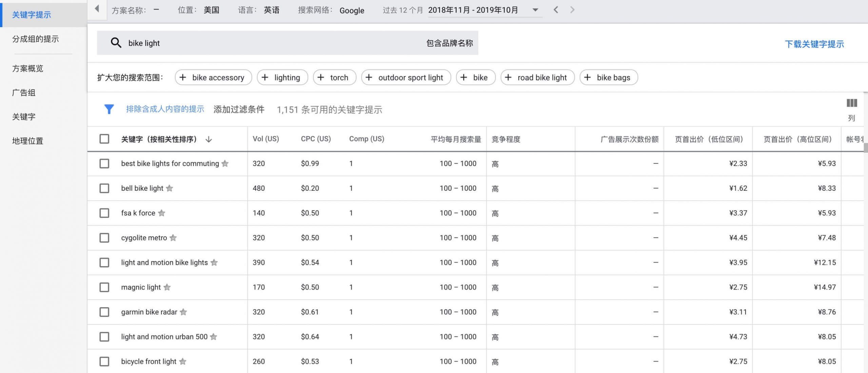Screen dimensions: 868x373
Task: Check the 'magnic light' row
Action: tap(104, 287)
